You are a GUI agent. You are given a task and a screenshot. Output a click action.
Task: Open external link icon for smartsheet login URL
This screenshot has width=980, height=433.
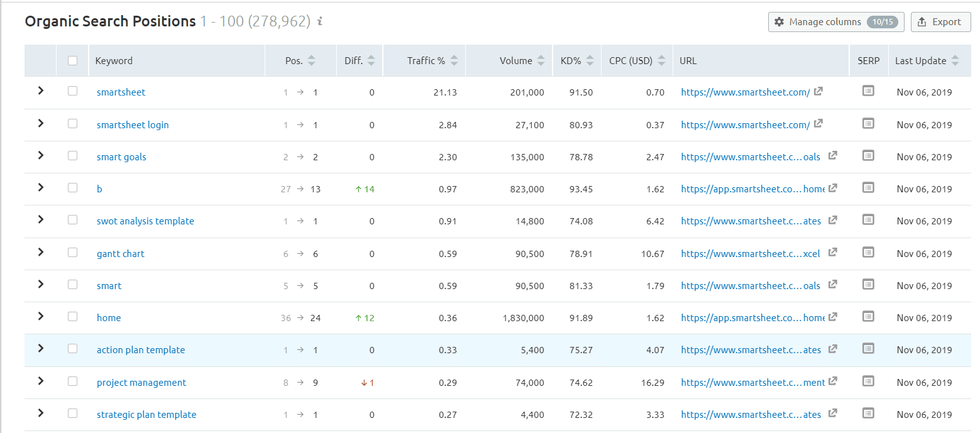[818, 124]
